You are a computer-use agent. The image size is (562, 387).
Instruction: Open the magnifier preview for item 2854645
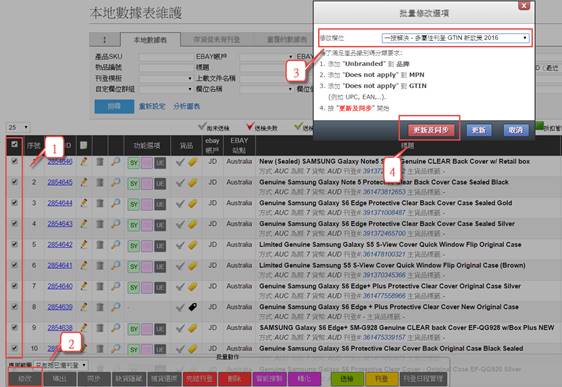[115, 182]
